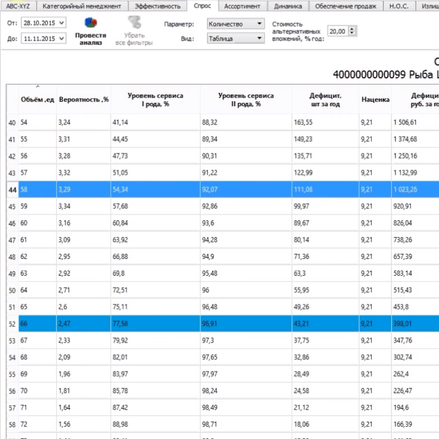Select row header 40
This screenshot has height=439, width=439.
click(x=12, y=122)
